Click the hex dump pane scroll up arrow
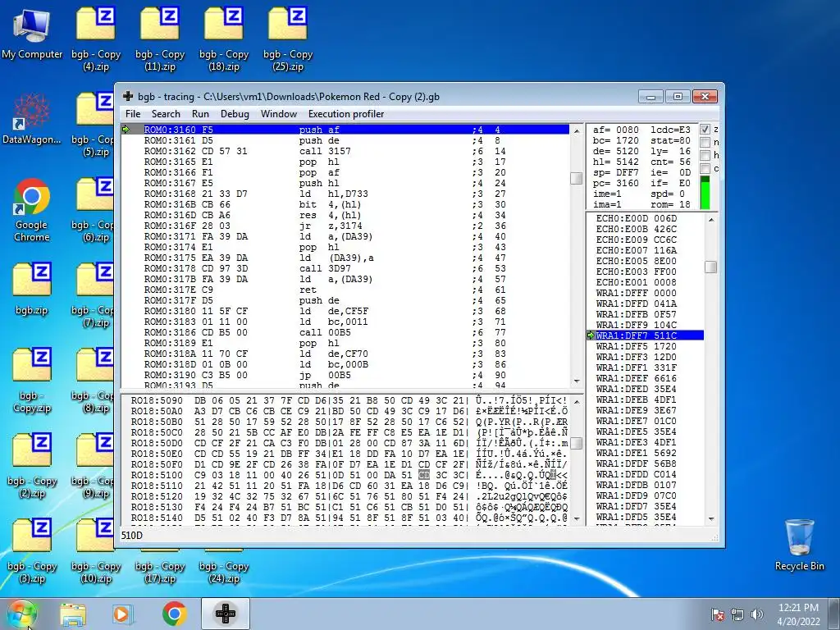 pyautogui.click(x=577, y=401)
